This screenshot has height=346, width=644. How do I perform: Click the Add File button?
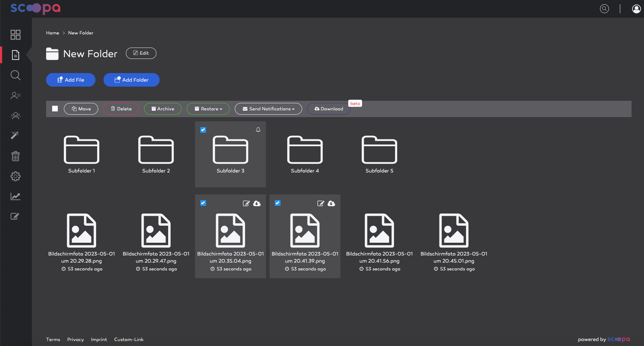(71, 80)
